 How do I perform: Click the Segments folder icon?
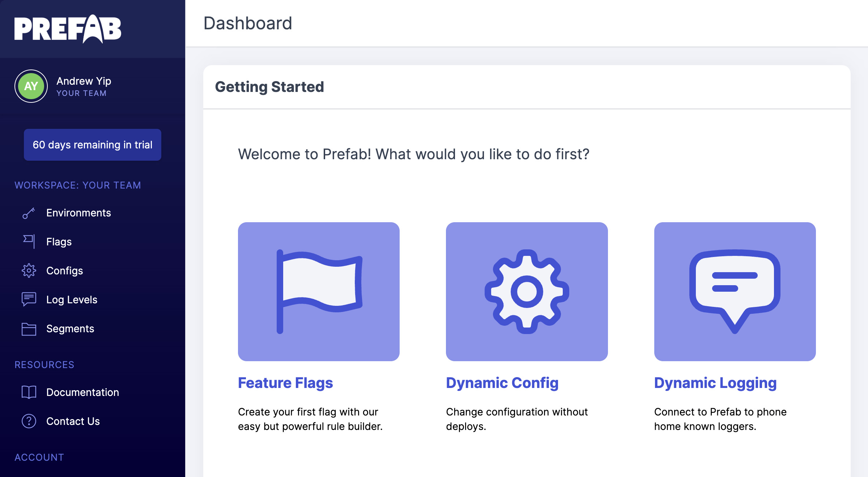tap(28, 329)
